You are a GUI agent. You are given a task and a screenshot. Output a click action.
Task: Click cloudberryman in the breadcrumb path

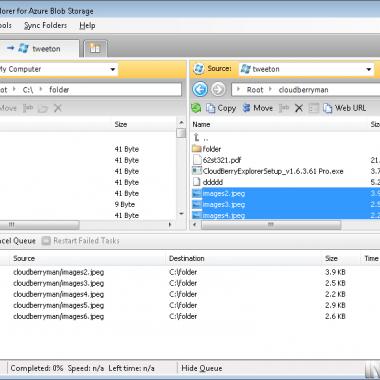(x=303, y=90)
